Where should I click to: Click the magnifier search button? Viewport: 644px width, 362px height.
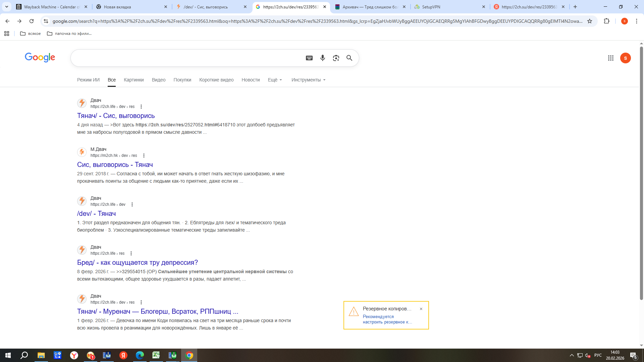coord(350,58)
